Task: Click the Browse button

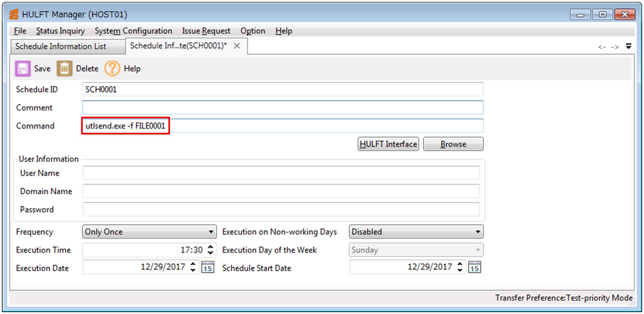Action: click(x=453, y=144)
